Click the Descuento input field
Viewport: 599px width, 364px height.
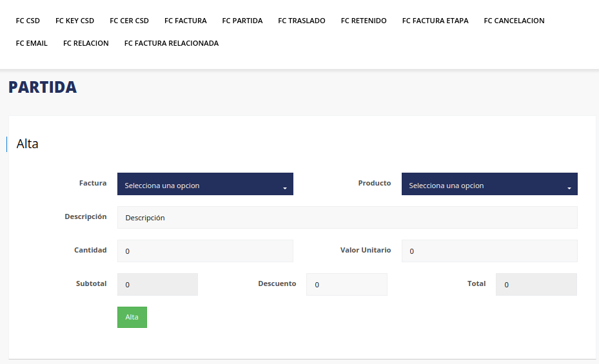coord(347,285)
